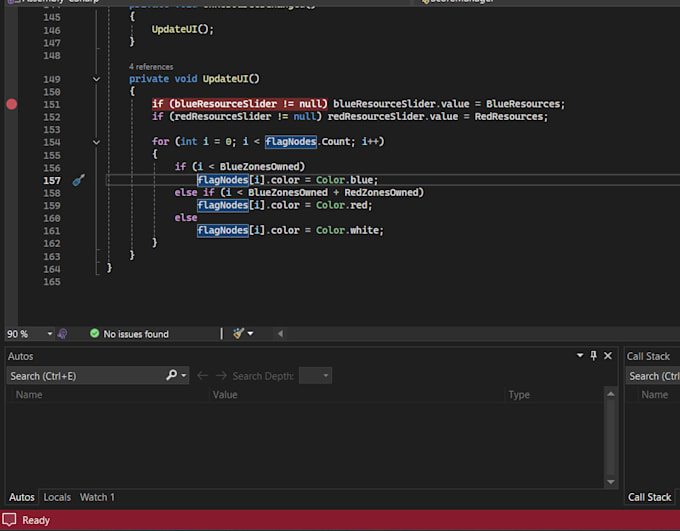Open the Autos search options dropdown arrow

pos(184,375)
